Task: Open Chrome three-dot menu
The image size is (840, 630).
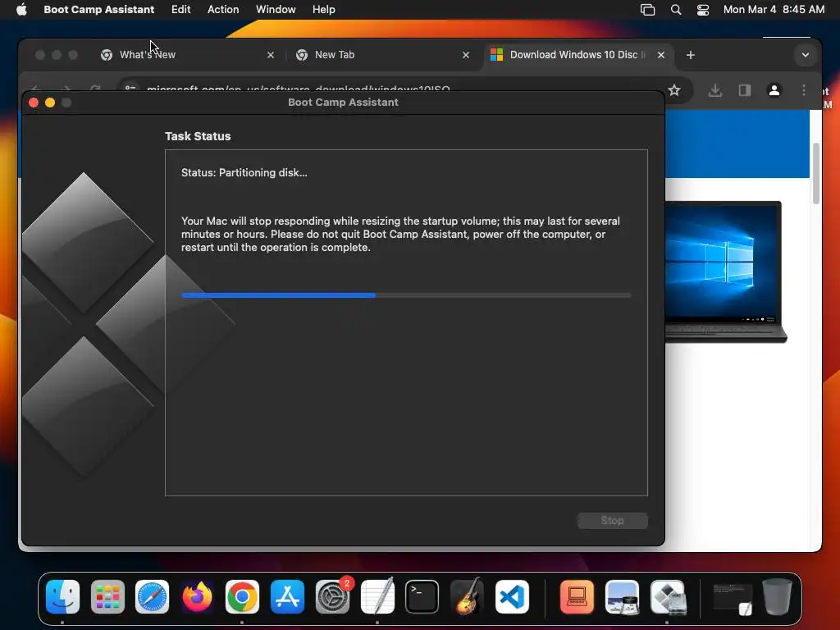Action: (x=803, y=90)
